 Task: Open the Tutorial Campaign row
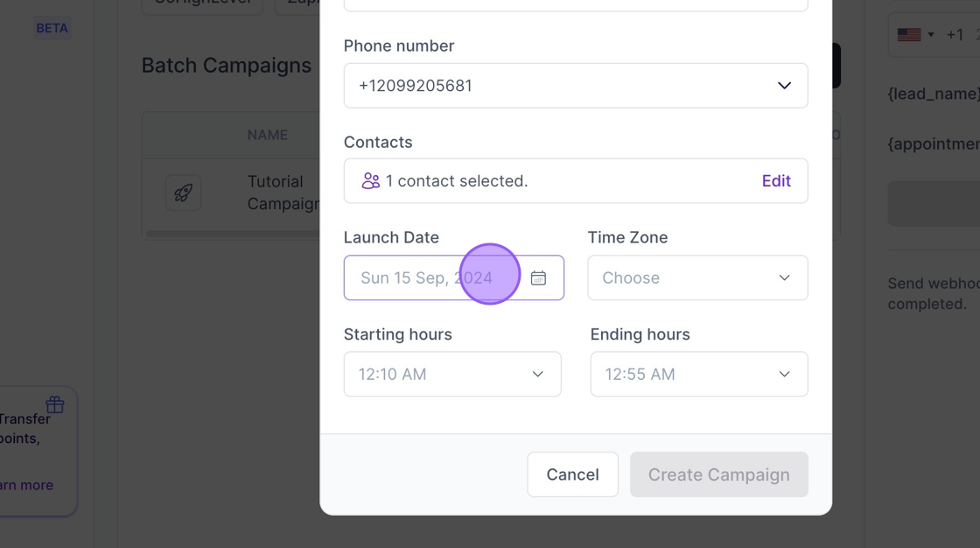(x=231, y=193)
